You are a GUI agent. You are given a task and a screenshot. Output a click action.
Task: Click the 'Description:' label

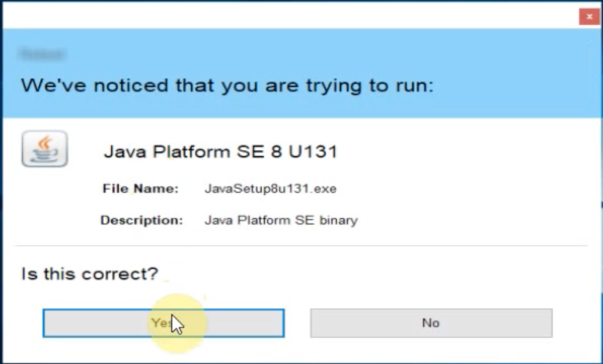tap(142, 220)
